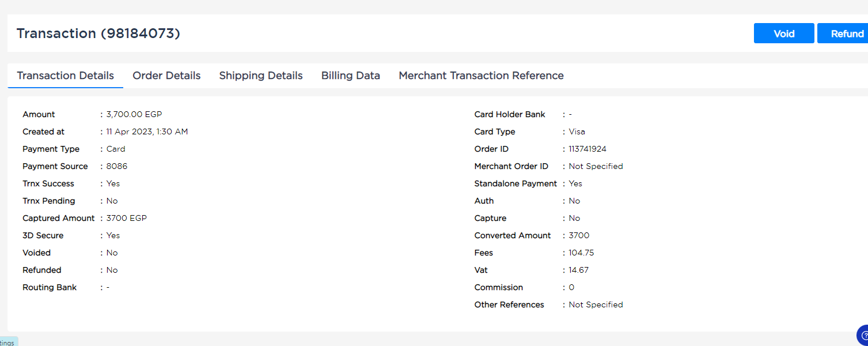Select the Order ID value 113741924
The image size is (868, 346).
(x=587, y=149)
